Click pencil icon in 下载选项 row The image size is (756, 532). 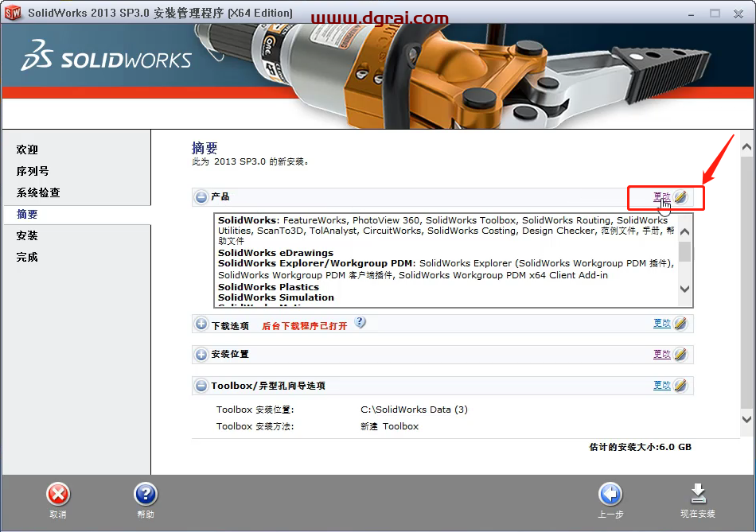680,324
